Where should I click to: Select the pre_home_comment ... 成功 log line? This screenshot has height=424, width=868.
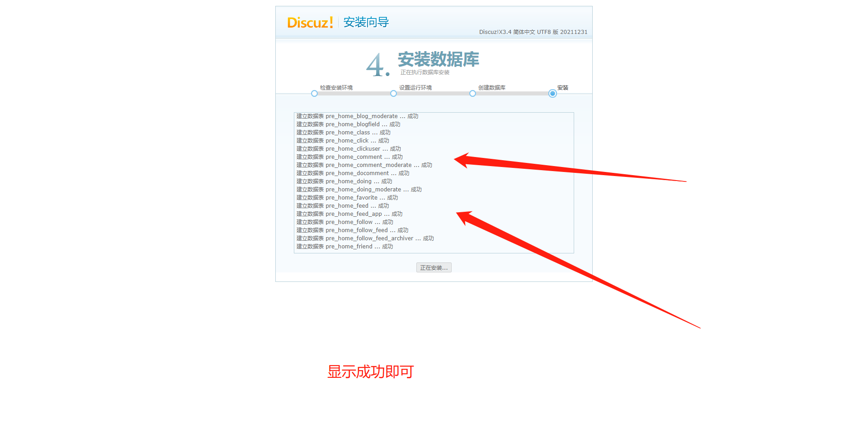coord(350,157)
